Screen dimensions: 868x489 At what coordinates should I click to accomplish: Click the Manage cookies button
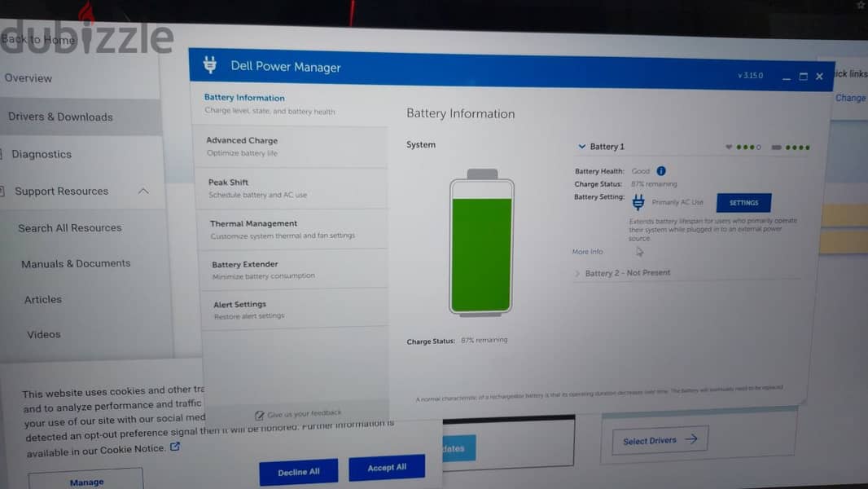pos(85,480)
